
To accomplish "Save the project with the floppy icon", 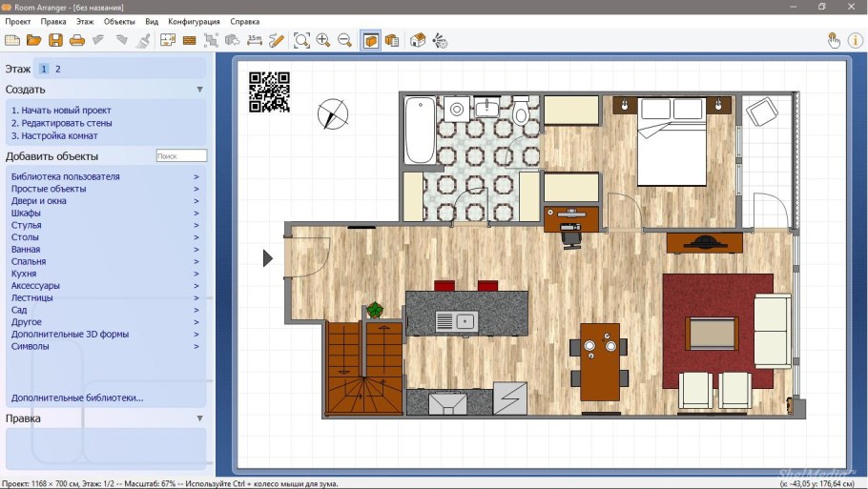I will point(55,40).
